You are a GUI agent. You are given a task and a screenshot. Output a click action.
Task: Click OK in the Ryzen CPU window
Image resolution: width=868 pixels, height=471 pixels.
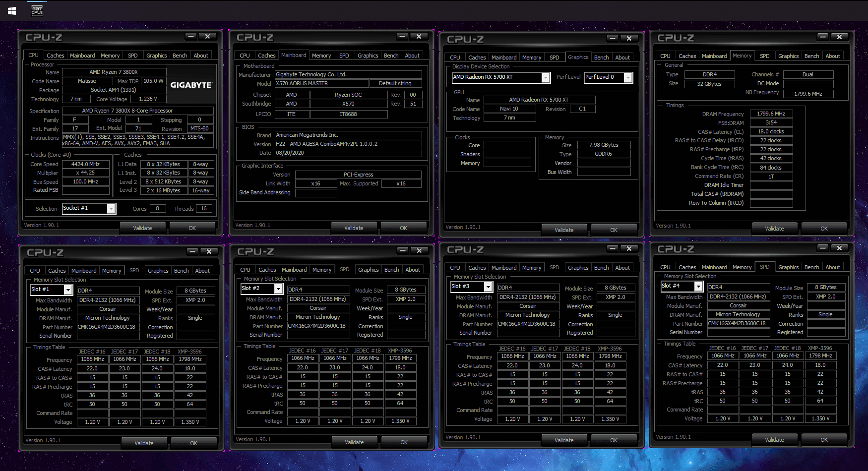192,228
